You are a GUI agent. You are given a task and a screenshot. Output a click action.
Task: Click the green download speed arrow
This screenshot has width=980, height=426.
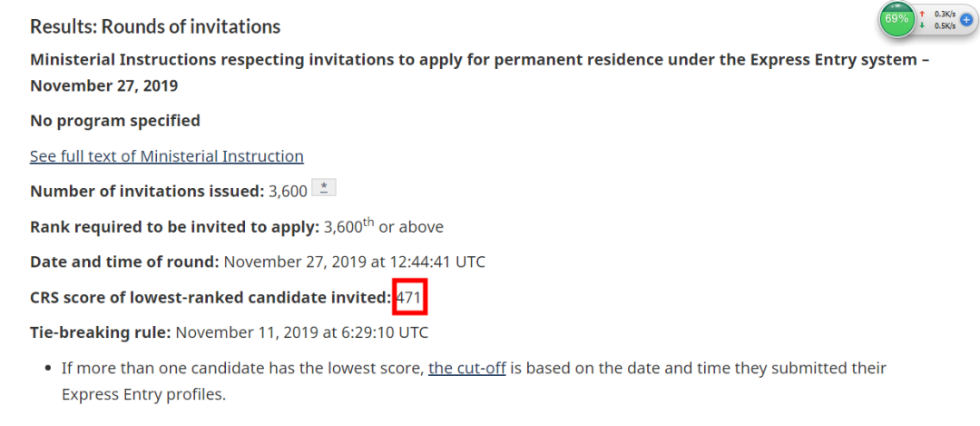(x=922, y=25)
